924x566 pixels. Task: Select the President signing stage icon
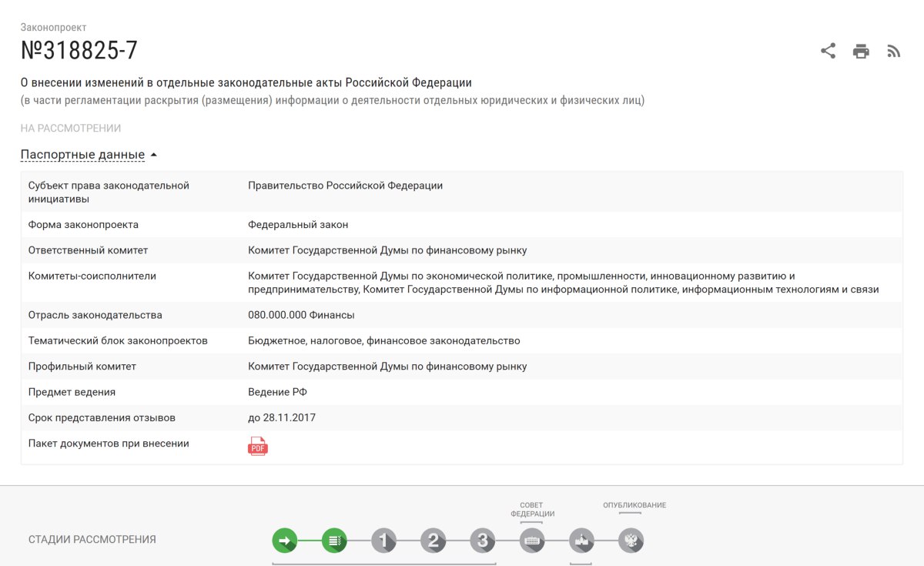581,541
